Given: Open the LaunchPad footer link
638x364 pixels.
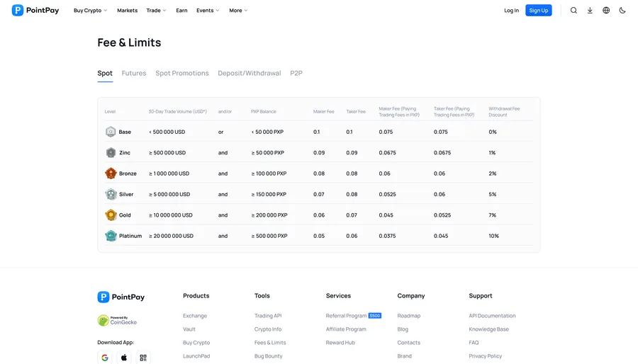Looking at the screenshot, I should click(196, 356).
